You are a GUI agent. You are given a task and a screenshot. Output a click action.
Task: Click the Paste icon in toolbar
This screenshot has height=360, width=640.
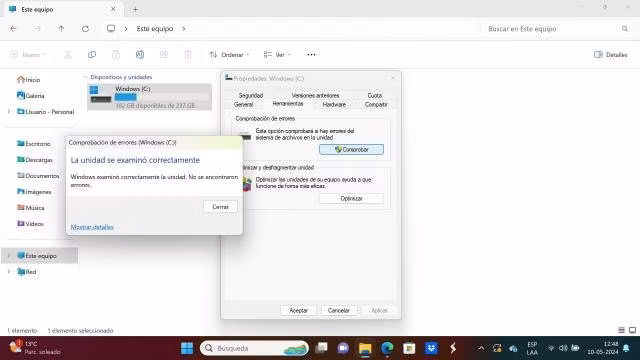click(x=116, y=54)
